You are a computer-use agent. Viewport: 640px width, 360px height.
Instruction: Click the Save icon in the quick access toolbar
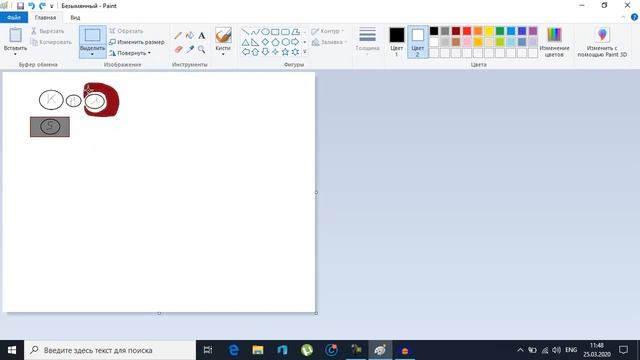pyautogui.click(x=20, y=6)
